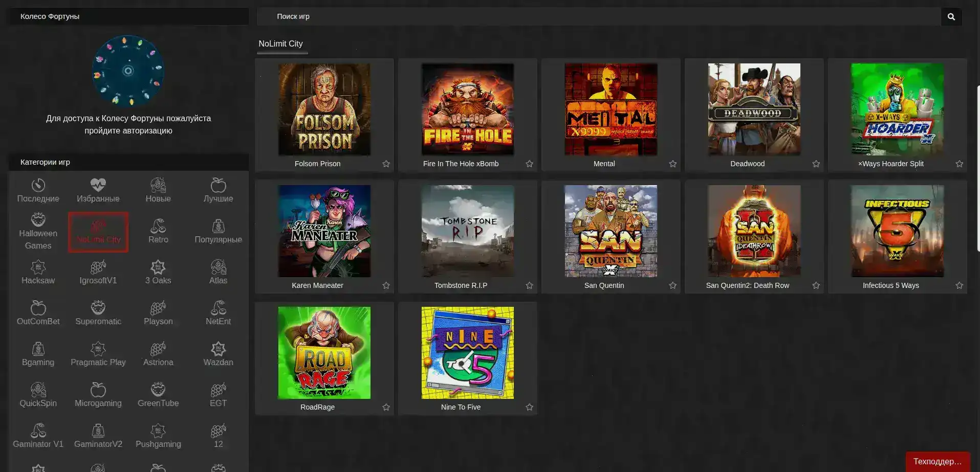Collapse the Колесо Фортуны panel

click(x=128, y=16)
